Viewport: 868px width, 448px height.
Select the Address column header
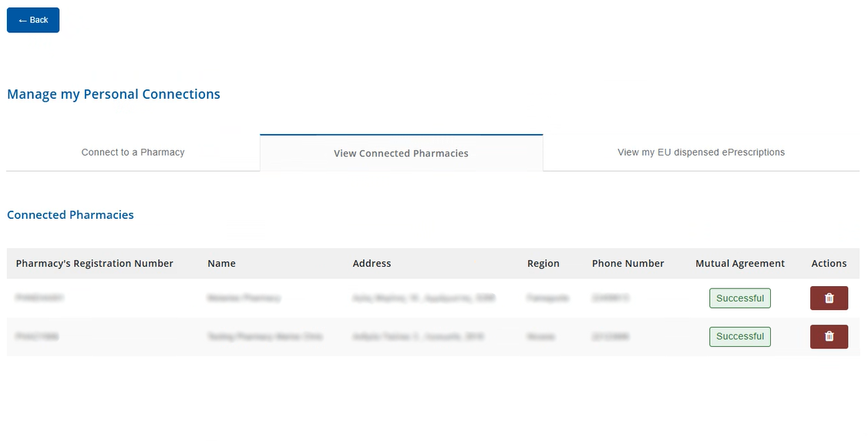(372, 264)
